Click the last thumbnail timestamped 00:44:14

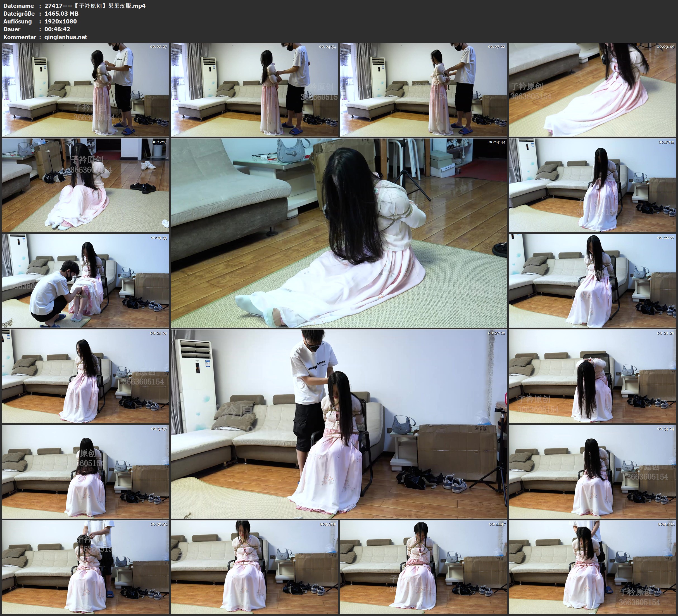[x=593, y=567]
